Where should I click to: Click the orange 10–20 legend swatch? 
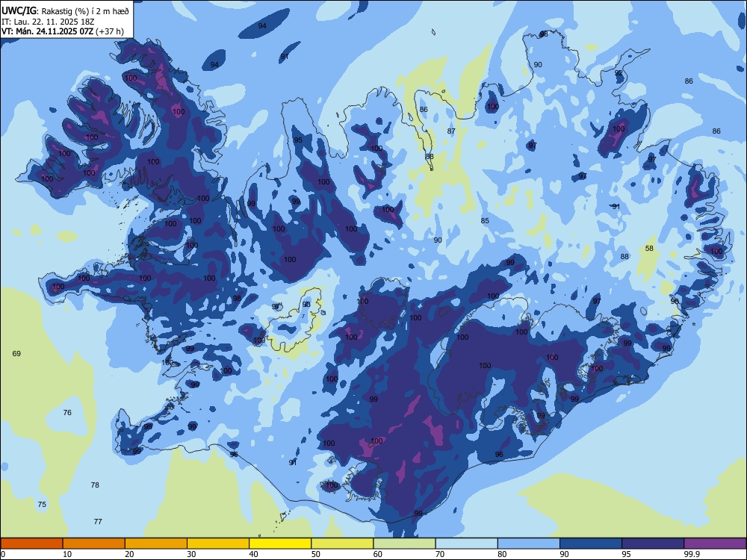tap(94, 544)
